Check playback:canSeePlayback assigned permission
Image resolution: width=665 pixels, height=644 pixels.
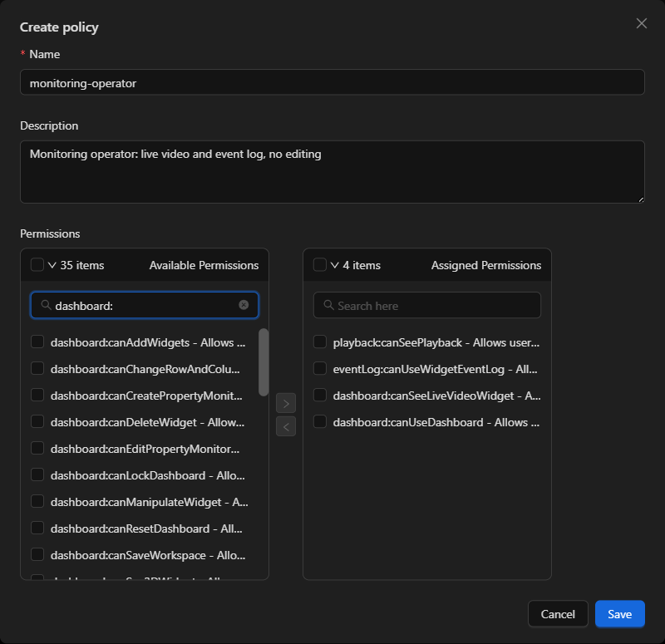[x=320, y=342]
